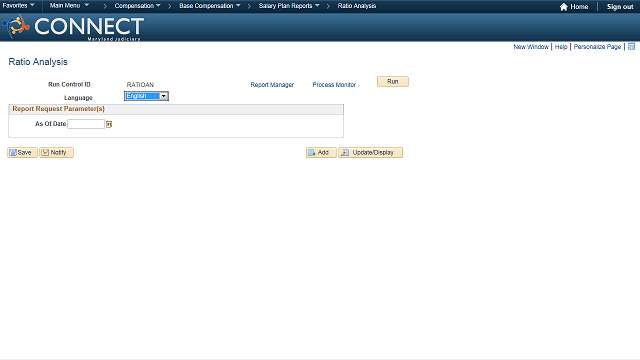Open the Main Menu dropdown
The image size is (640, 360).
(69, 6)
